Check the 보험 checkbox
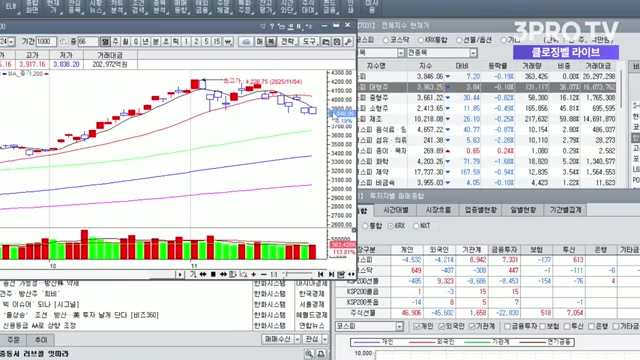Screen dimensions: 640x360 pyautogui.click(x=543, y=326)
